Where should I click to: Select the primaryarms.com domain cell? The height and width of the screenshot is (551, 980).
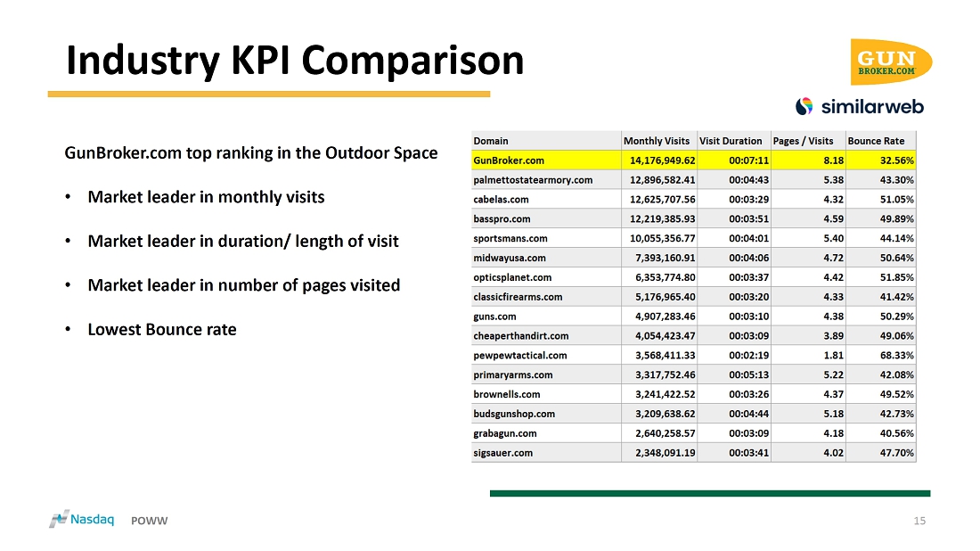pos(546,374)
